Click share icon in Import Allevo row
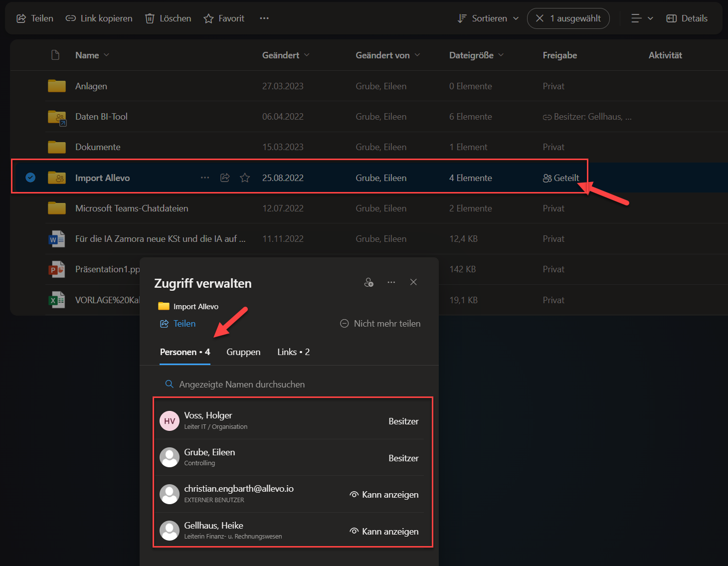This screenshot has width=728, height=566. coord(225,178)
